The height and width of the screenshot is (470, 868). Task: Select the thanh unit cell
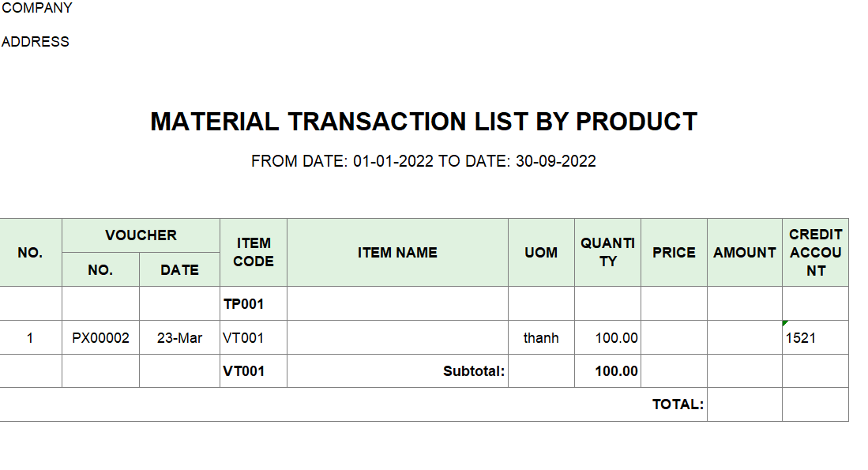coord(541,338)
